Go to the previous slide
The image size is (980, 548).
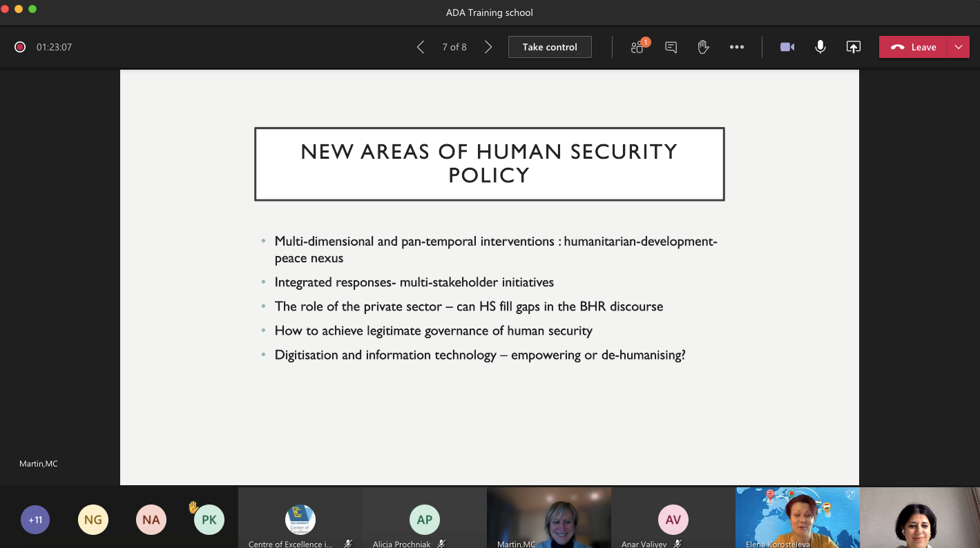pos(420,47)
